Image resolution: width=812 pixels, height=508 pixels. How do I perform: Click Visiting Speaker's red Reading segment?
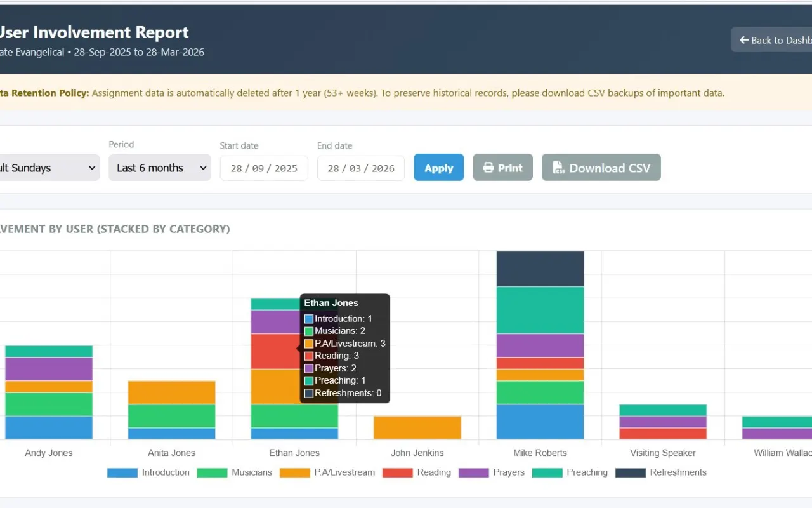(663, 434)
